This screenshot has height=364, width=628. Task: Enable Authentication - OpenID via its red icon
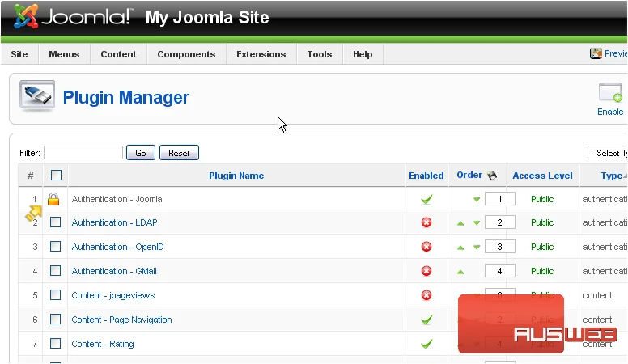point(426,247)
